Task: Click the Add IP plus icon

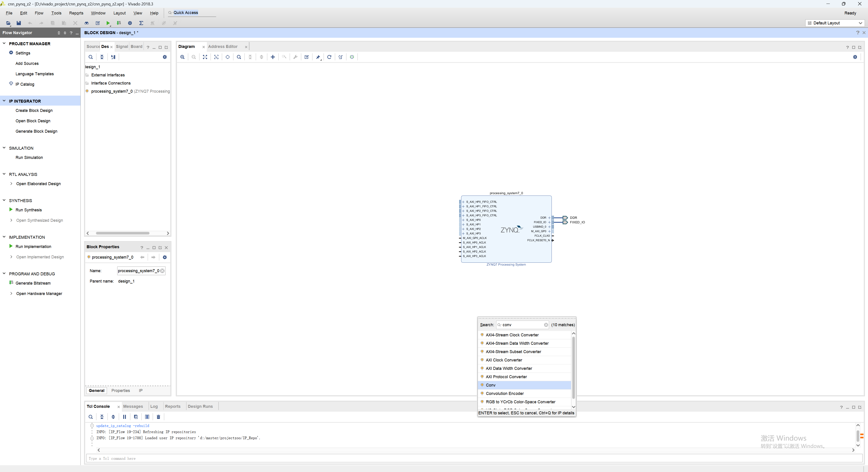Action: pos(273,57)
